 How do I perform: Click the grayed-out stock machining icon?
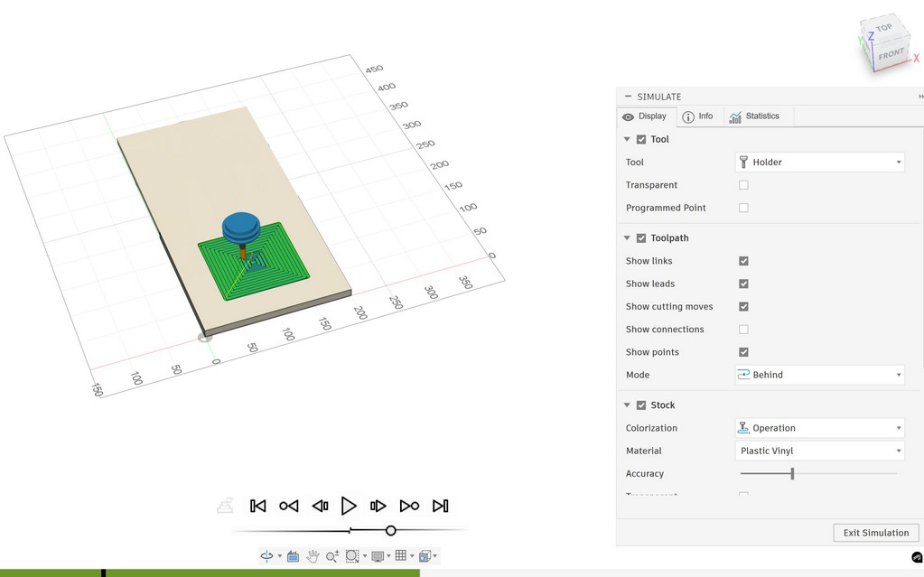(225, 505)
